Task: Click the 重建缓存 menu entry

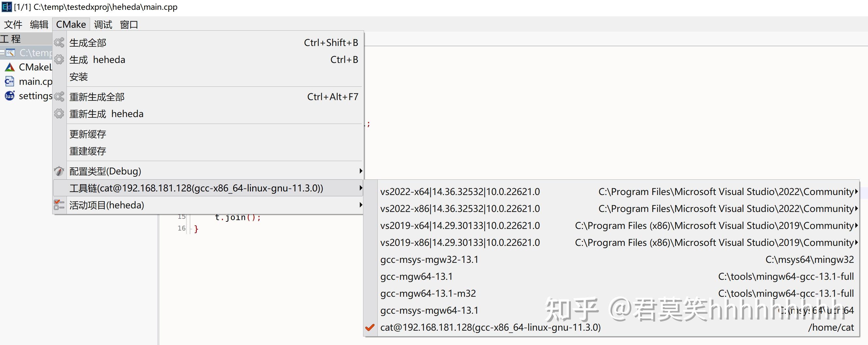Action: 88,151
